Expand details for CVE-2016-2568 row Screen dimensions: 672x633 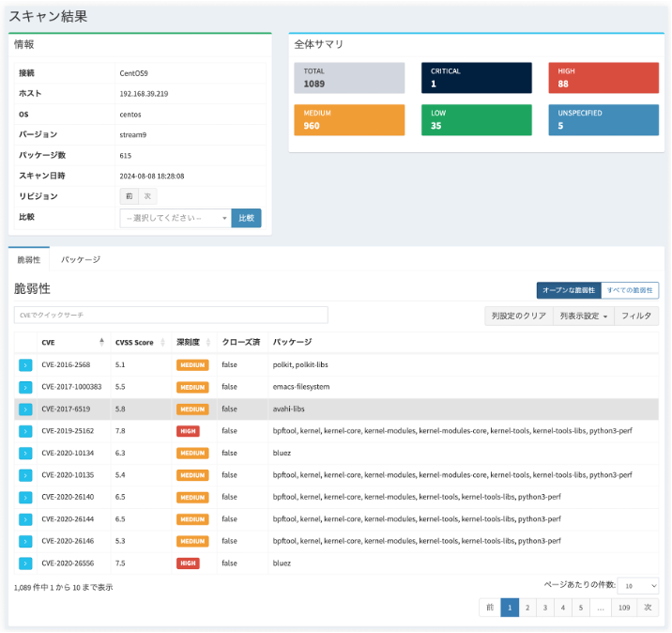pyautogui.click(x=25, y=365)
